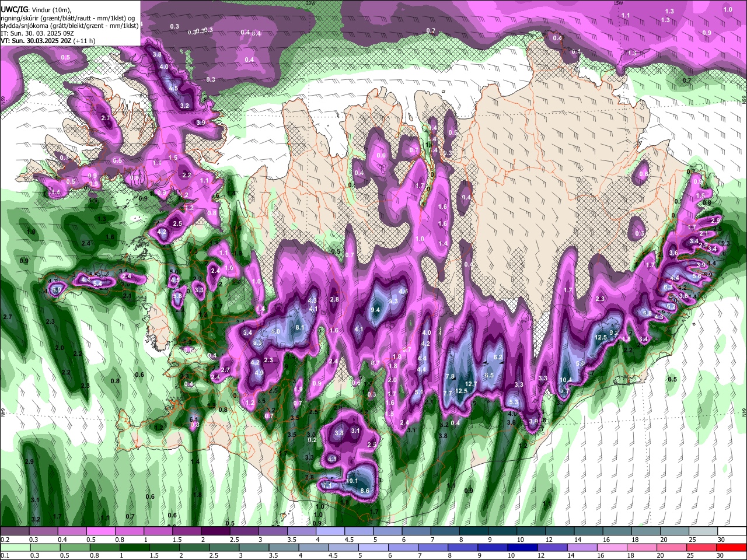Click the 12.7 precipitation value on map
Viewport: 747px width, 560px height.
(x=472, y=384)
